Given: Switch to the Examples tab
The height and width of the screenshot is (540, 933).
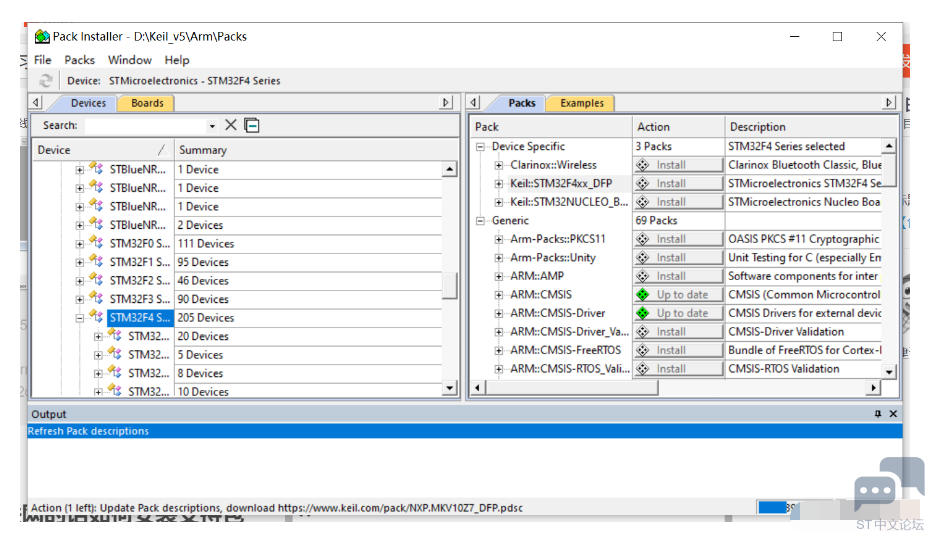Looking at the screenshot, I should click(582, 103).
